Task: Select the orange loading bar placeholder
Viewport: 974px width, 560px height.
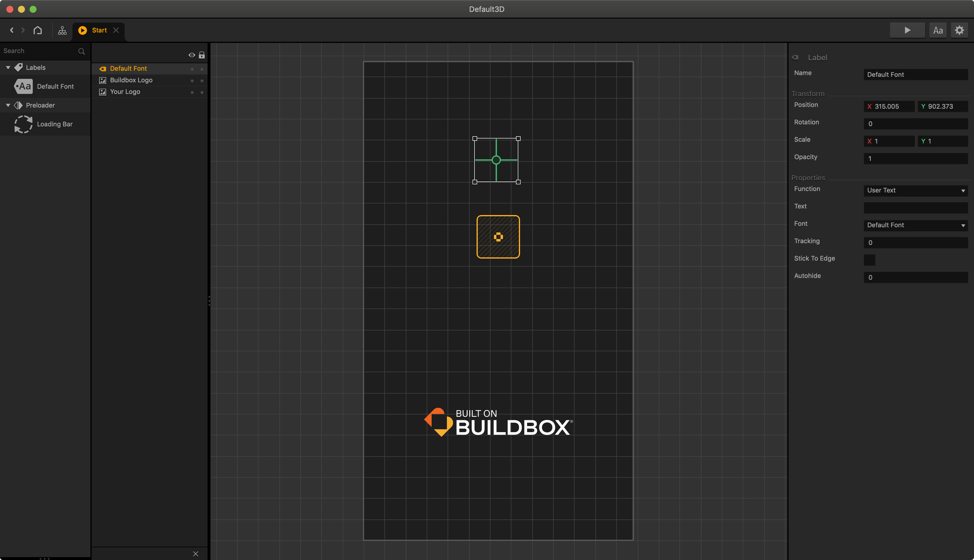Action: tap(498, 237)
